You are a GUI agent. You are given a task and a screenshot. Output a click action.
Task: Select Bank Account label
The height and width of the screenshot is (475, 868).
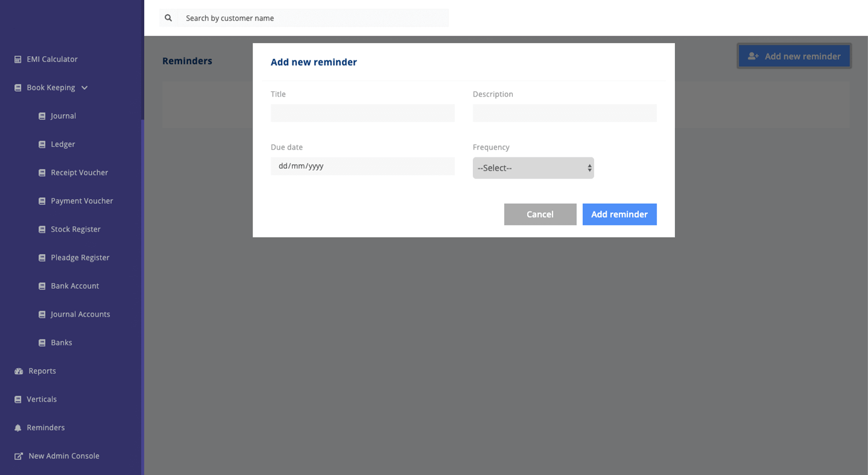[75, 286]
